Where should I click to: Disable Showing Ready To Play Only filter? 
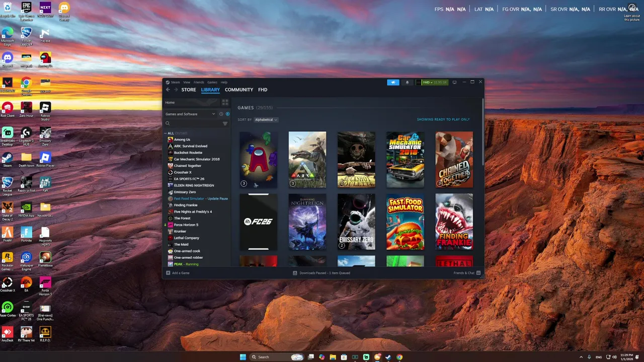click(443, 120)
